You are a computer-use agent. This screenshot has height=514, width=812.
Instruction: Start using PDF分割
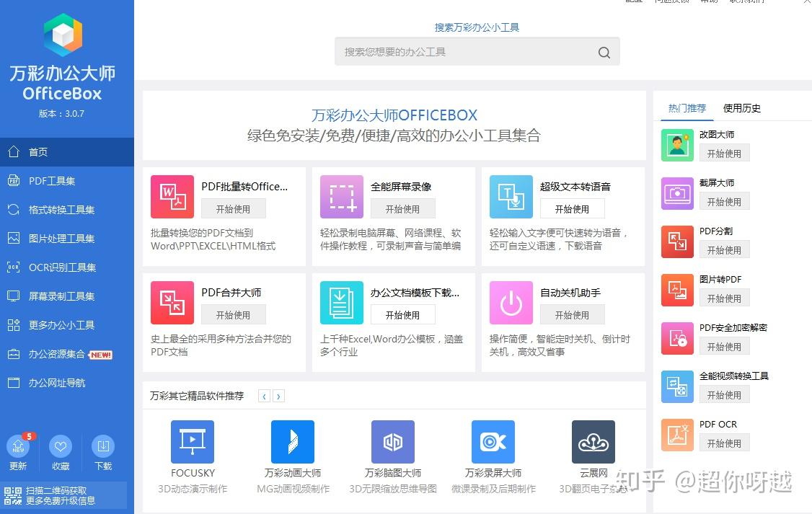coord(724,250)
